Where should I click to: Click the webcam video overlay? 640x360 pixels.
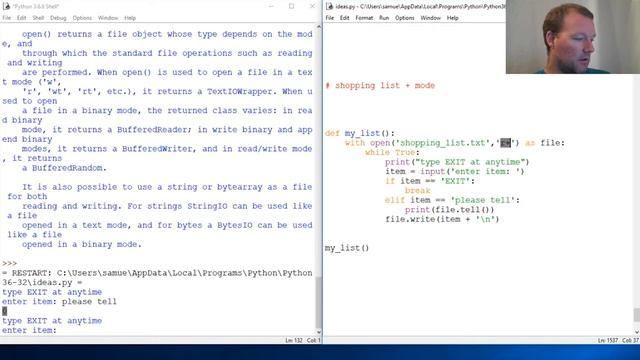coord(573,37)
